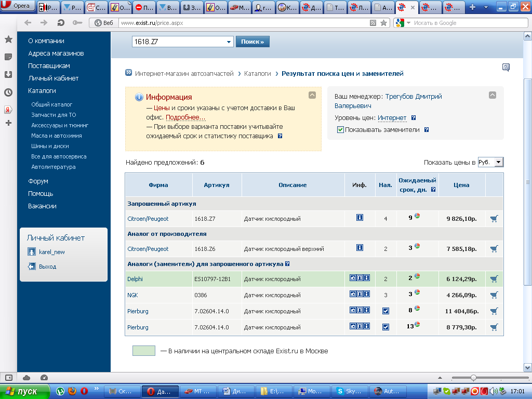Screen dimensions: 532x399
Task: Bookmark page with address bar star
Action: (384, 23)
